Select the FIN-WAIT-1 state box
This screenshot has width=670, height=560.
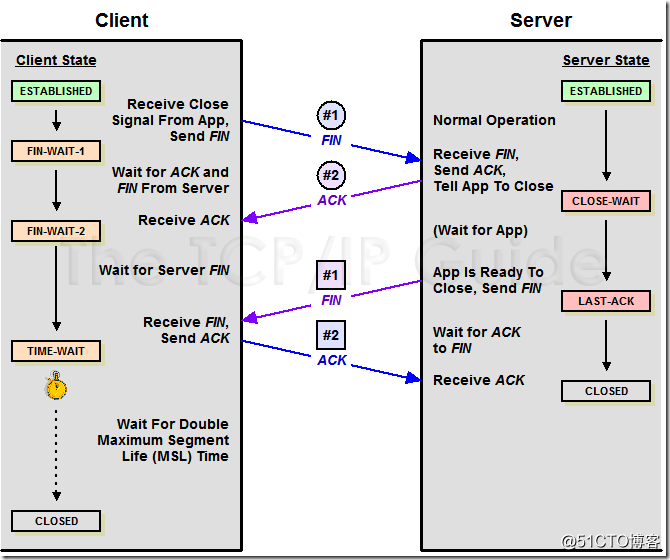(x=56, y=151)
